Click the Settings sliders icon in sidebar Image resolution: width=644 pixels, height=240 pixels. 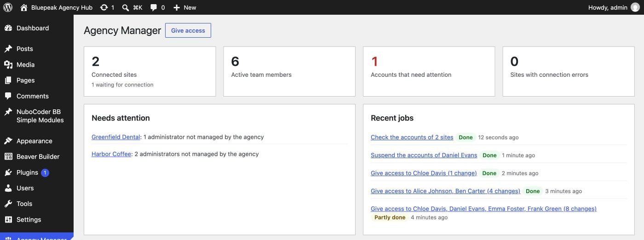point(8,219)
